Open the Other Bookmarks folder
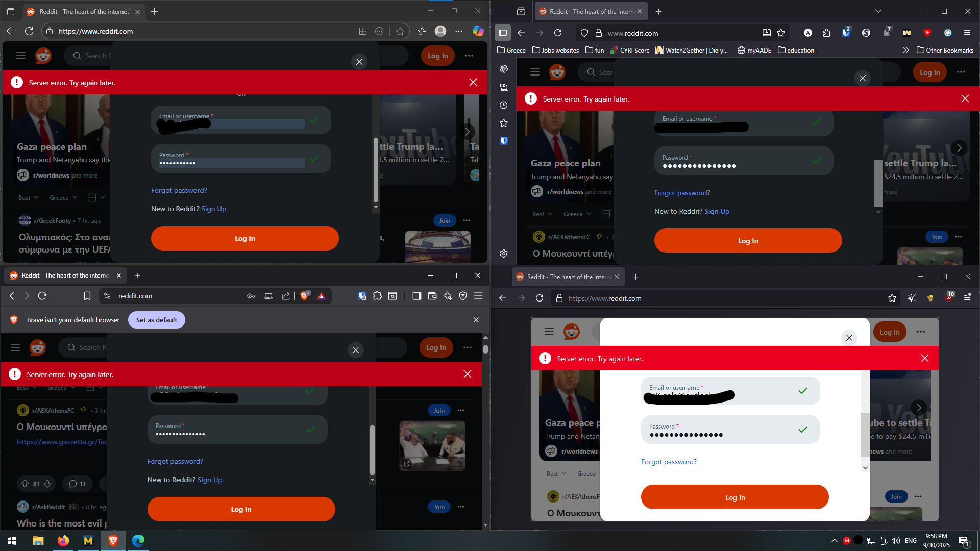 point(945,50)
